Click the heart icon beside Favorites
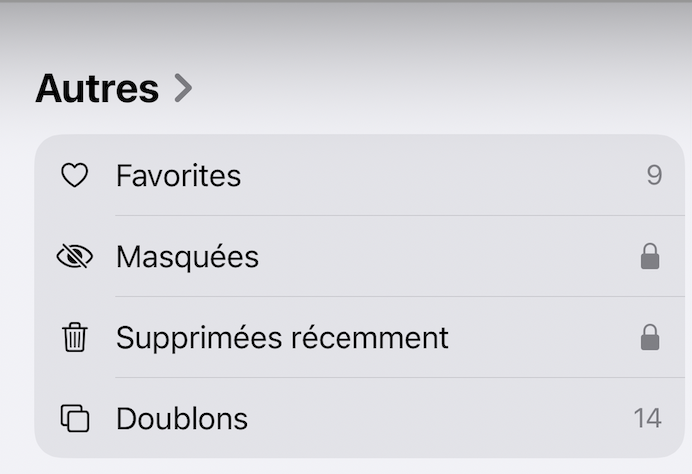692x474 pixels. point(74,176)
